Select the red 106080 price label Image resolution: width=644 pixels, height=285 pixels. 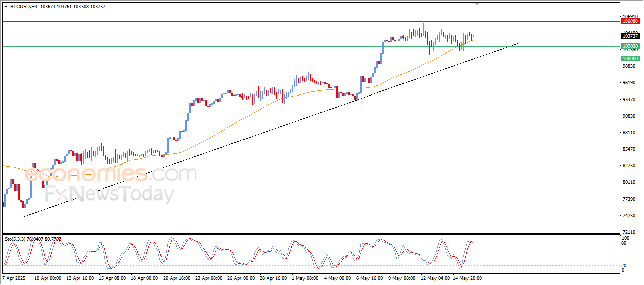pyautogui.click(x=630, y=21)
